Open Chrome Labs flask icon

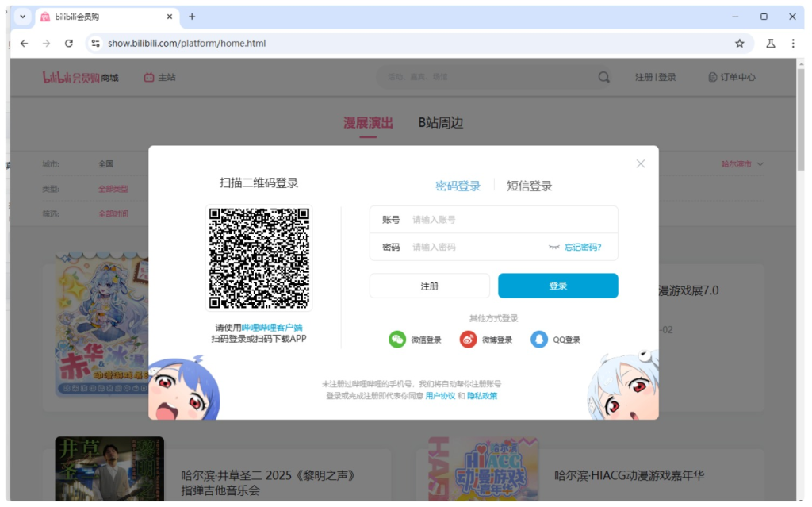point(771,44)
